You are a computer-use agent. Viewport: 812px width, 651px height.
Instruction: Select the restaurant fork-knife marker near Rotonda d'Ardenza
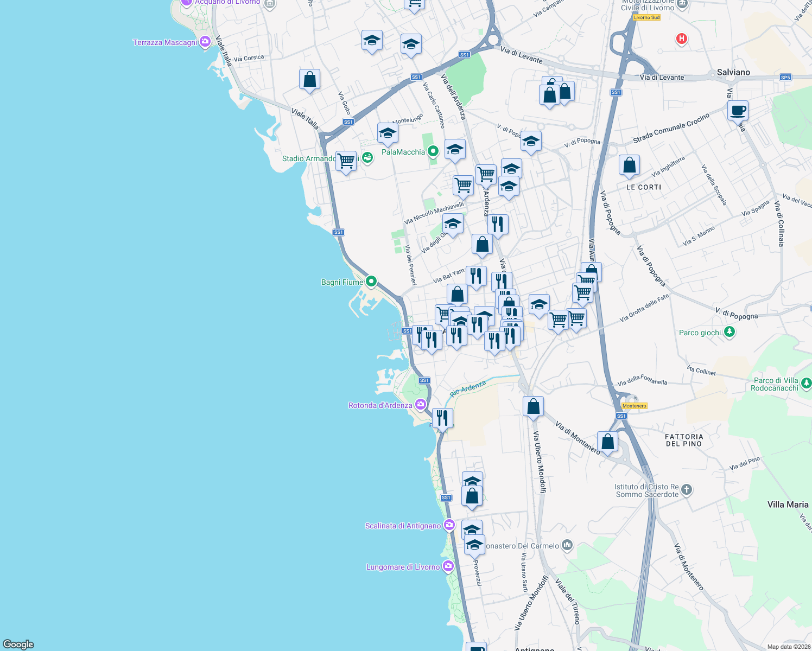(442, 418)
